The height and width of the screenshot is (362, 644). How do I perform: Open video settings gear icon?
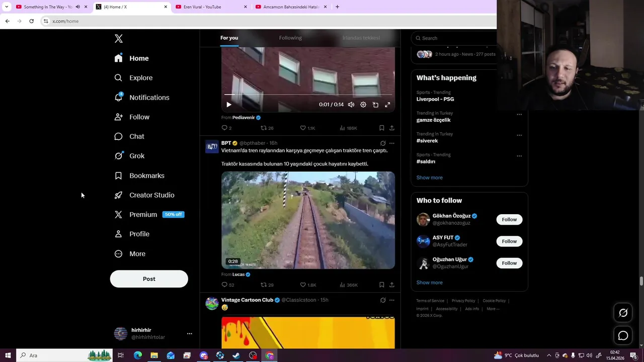coord(363,105)
